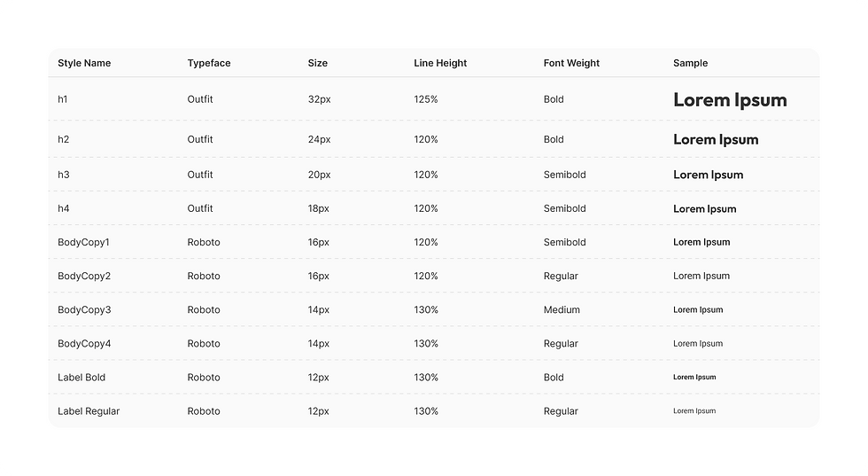The image size is (868, 476).
Task: Select the Line Height column header
Action: (440, 63)
